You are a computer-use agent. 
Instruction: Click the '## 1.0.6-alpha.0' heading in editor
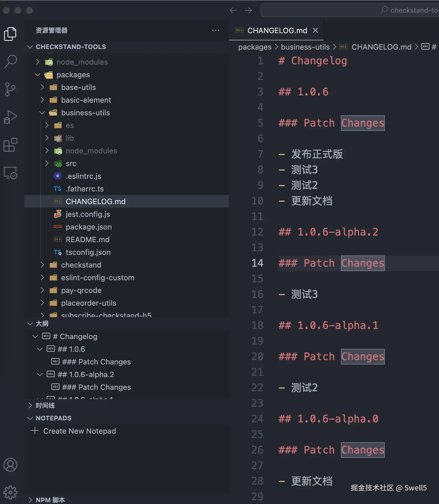coord(329,419)
